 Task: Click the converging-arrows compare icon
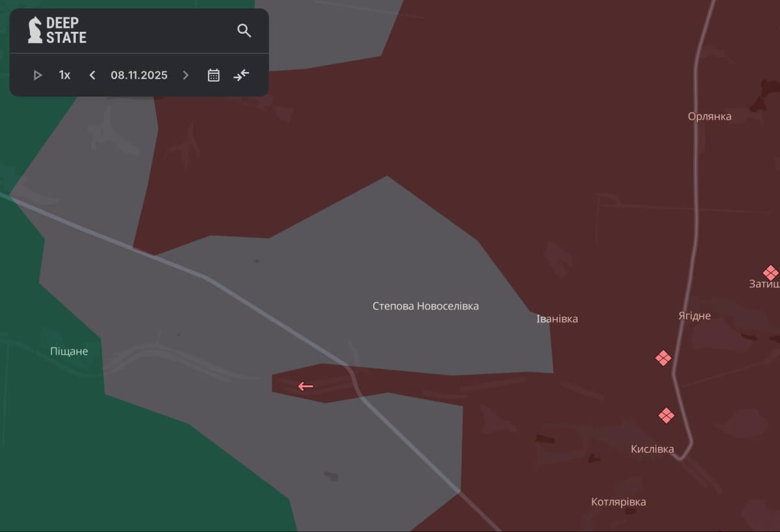click(x=241, y=75)
